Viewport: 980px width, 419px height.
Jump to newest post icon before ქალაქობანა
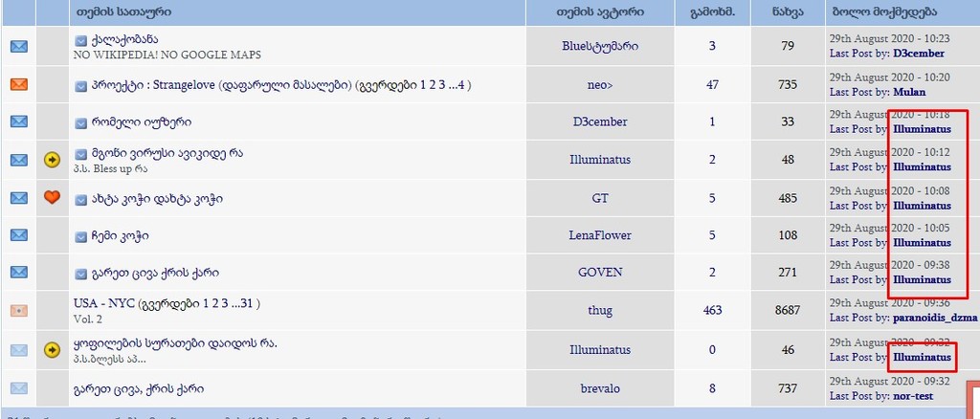[x=80, y=40]
